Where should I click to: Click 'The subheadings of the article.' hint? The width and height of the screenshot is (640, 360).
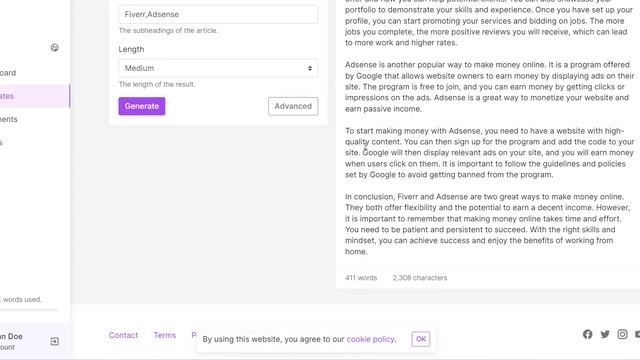coord(168,31)
